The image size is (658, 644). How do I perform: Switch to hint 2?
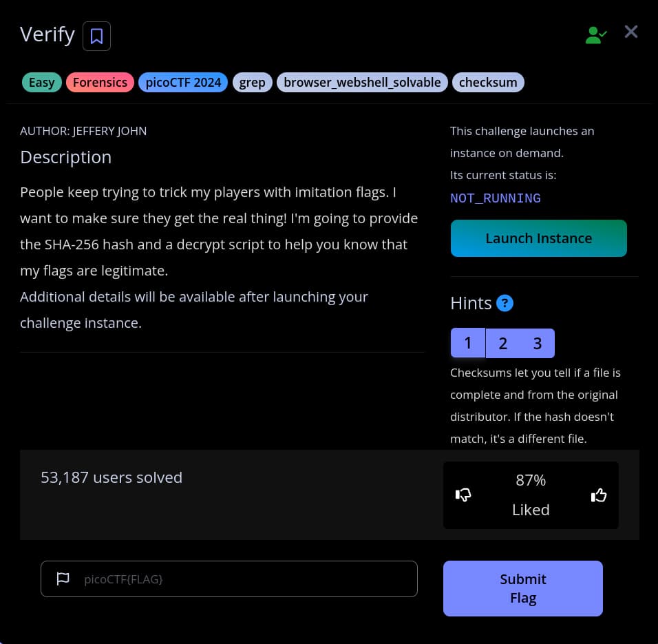[x=503, y=343]
